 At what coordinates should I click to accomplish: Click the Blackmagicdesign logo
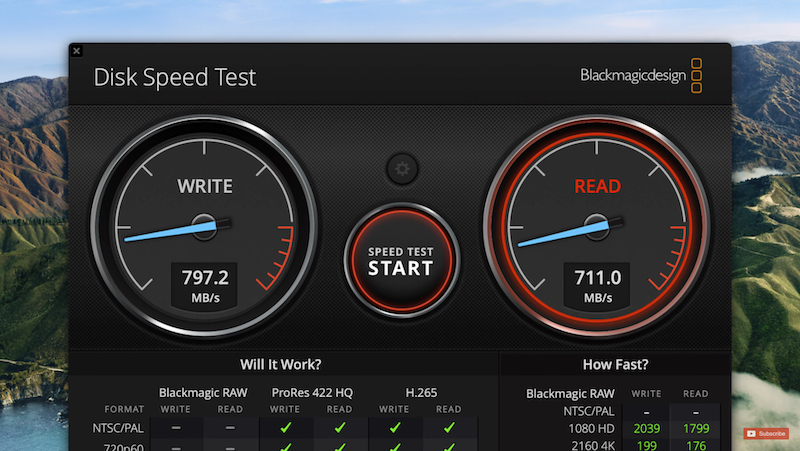641,76
